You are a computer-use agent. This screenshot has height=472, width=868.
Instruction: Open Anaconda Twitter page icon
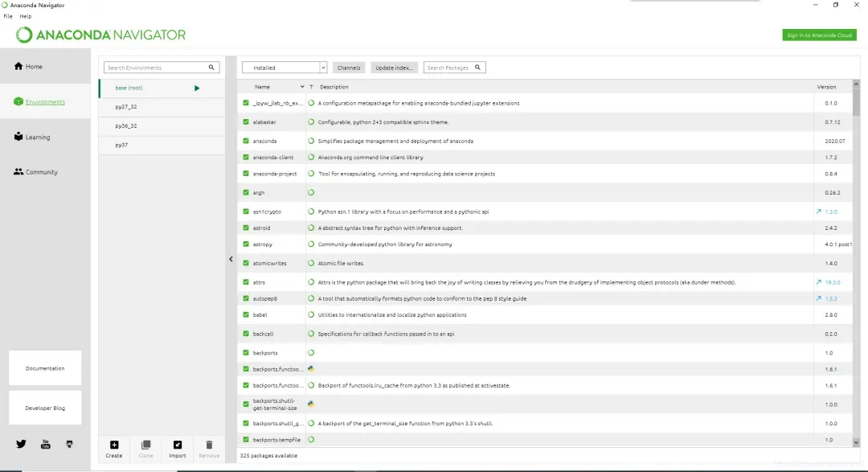(21, 444)
